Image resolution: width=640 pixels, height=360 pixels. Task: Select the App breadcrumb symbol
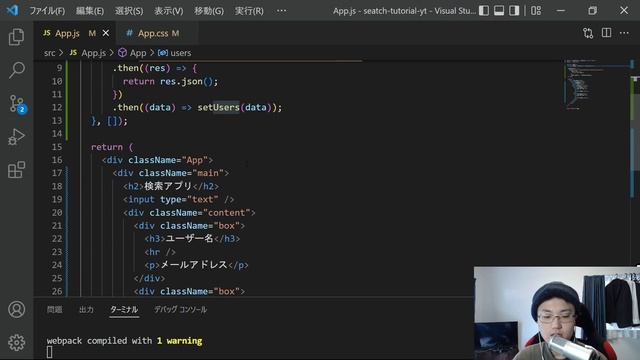click(x=132, y=53)
